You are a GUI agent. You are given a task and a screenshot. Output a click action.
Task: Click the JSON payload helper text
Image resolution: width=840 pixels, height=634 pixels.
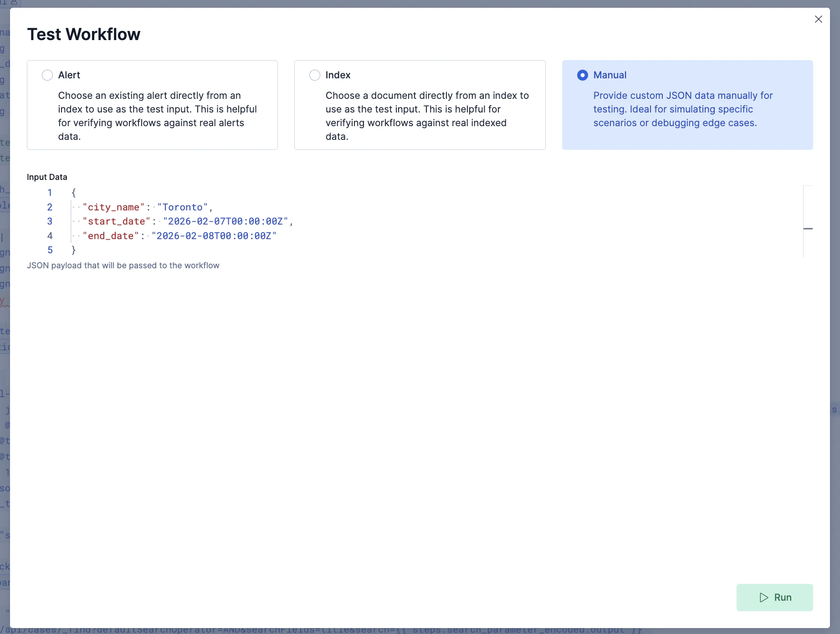pyautogui.click(x=123, y=266)
